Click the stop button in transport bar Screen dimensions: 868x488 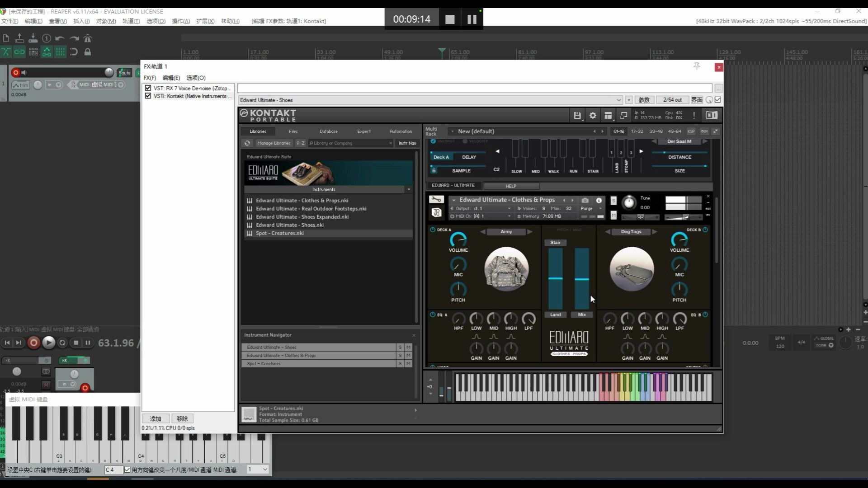(x=76, y=343)
